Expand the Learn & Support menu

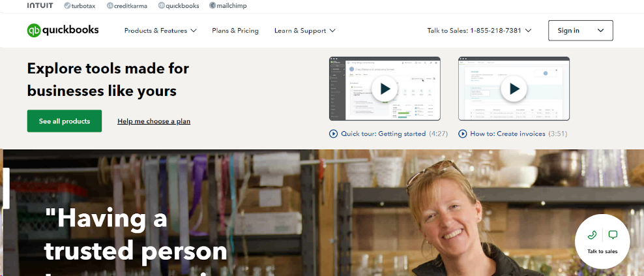305,31
